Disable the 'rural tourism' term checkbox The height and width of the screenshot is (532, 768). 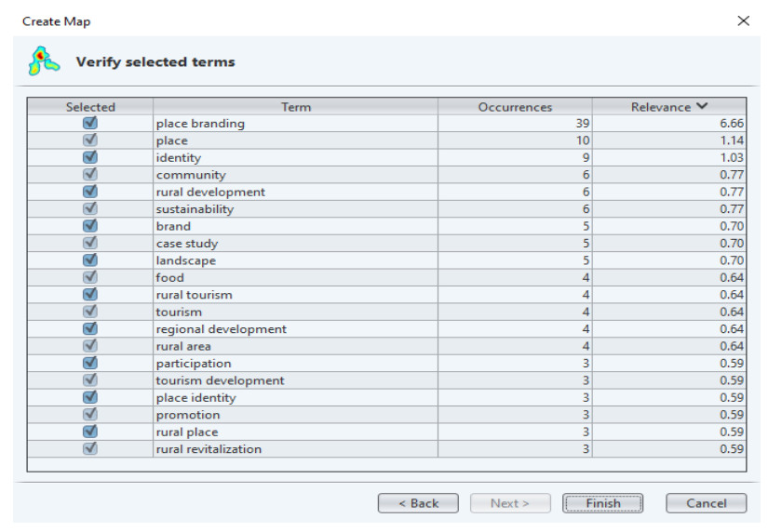pyautogui.click(x=90, y=295)
